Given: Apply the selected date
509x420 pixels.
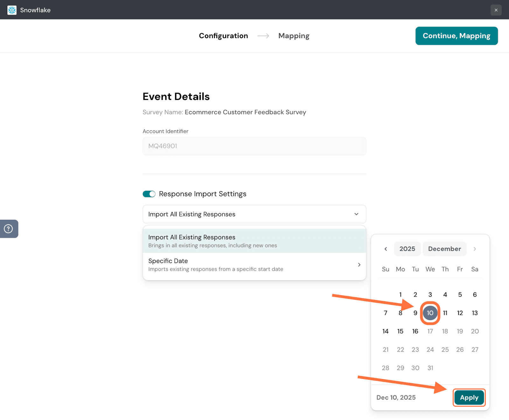Looking at the screenshot, I should click(x=469, y=397).
